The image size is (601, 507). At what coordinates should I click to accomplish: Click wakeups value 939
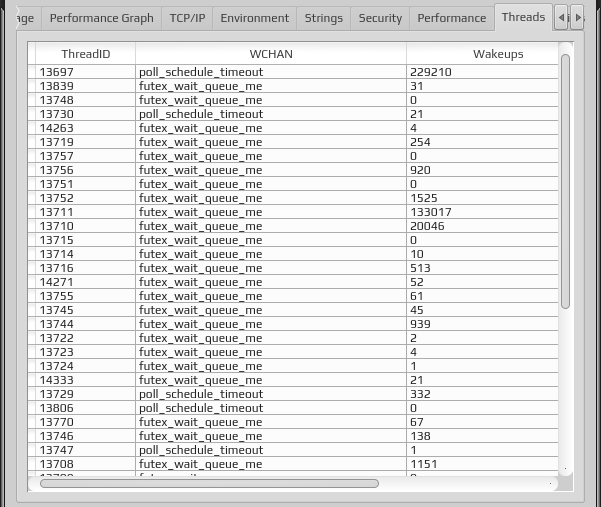pos(420,323)
